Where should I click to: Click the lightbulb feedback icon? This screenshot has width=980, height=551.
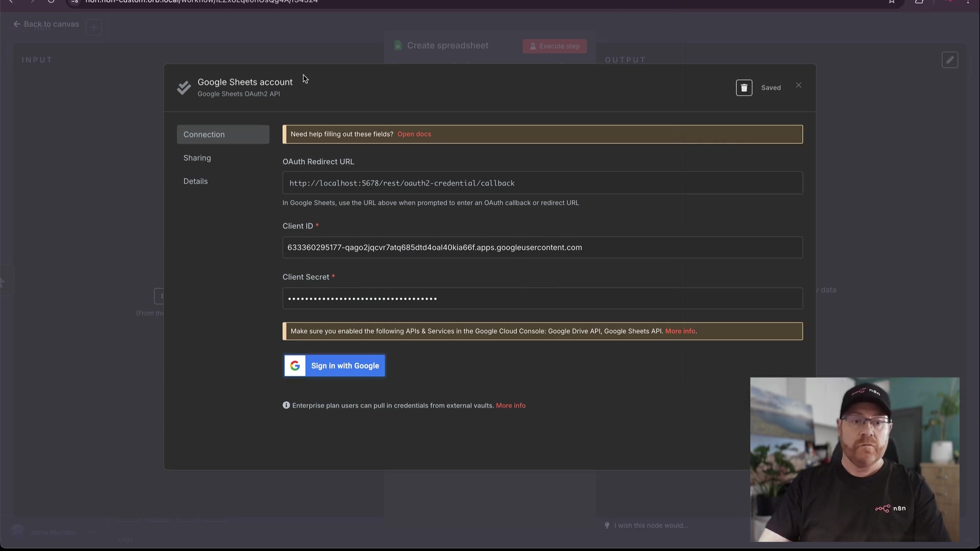(607, 525)
